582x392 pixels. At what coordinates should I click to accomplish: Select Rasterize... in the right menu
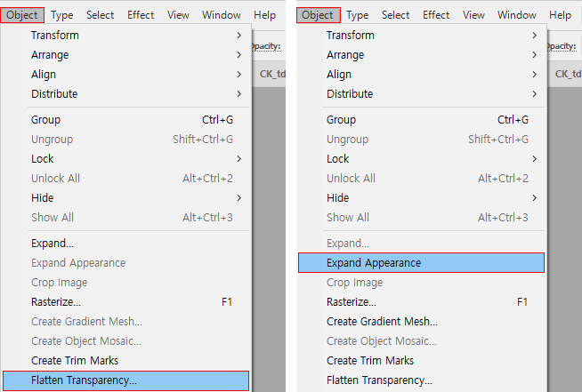pyautogui.click(x=352, y=301)
